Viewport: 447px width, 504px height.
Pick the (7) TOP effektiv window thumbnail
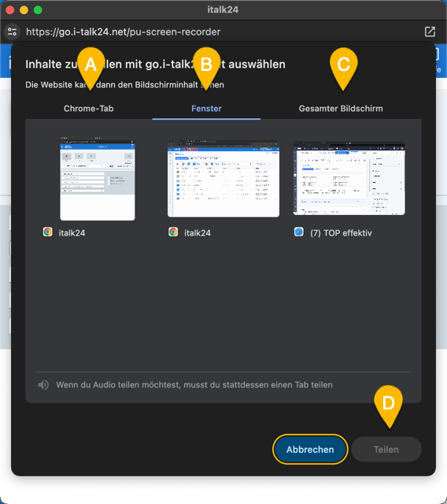pos(349,179)
